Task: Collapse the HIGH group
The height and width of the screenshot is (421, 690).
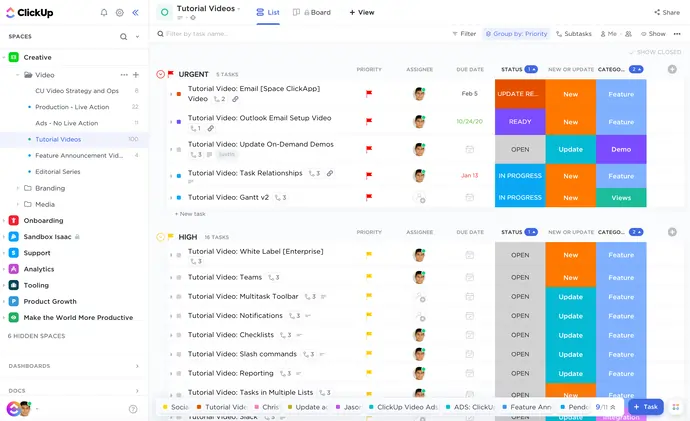Action: (x=161, y=237)
